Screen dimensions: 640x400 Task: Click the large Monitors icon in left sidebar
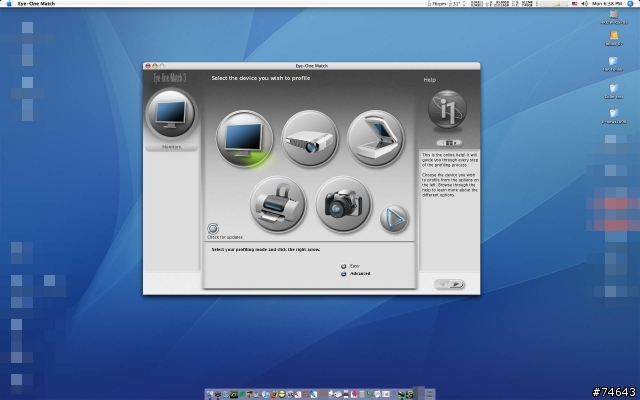click(x=171, y=113)
